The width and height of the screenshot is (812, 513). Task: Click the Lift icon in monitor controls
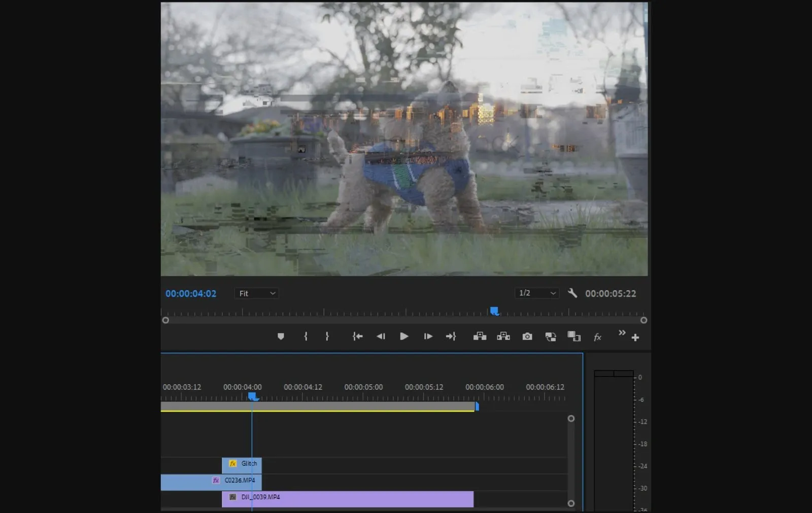point(480,336)
